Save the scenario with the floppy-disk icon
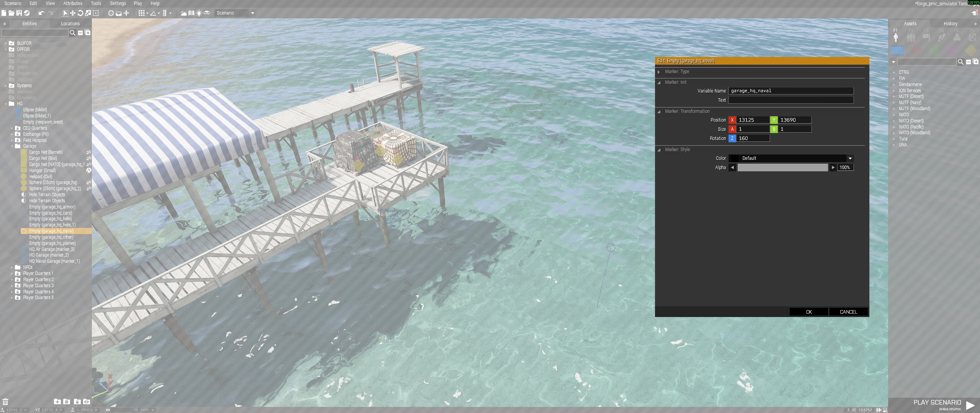 [19, 13]
